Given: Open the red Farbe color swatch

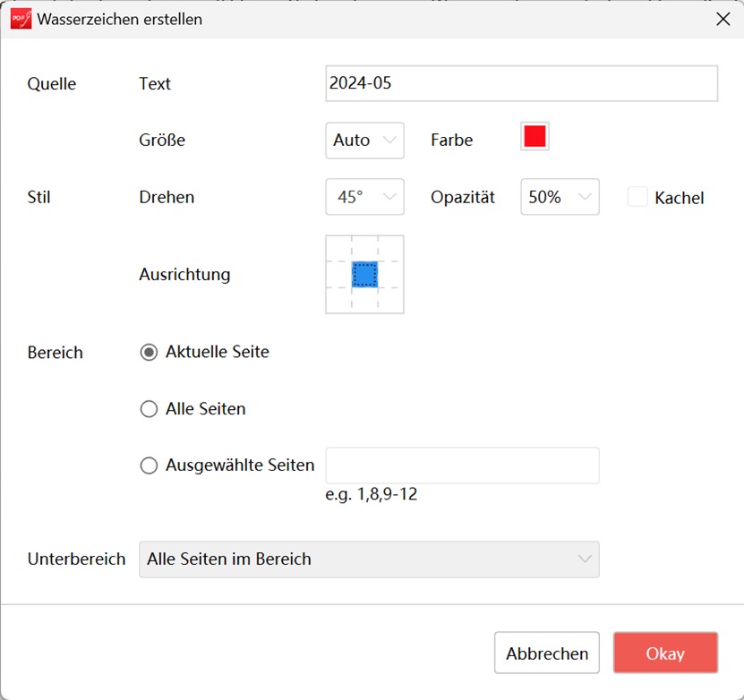Looking at the screenshot, I should tap(534, 137).
